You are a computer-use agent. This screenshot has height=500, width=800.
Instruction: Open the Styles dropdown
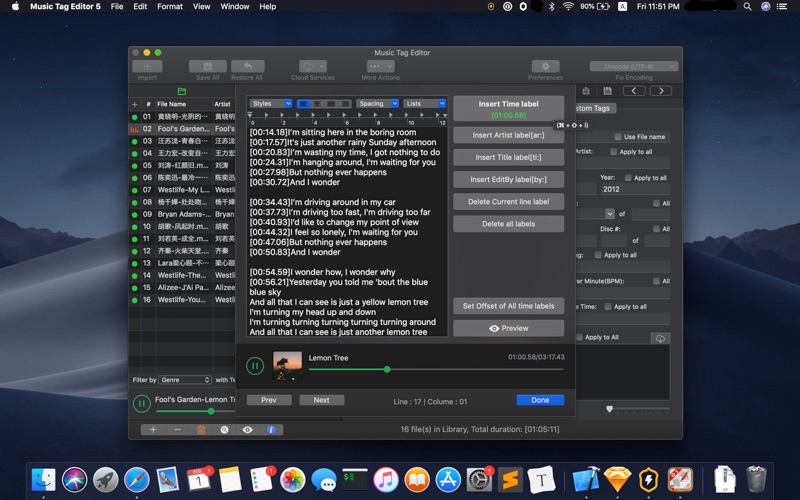pyautogui.click(x=271, y=103)
